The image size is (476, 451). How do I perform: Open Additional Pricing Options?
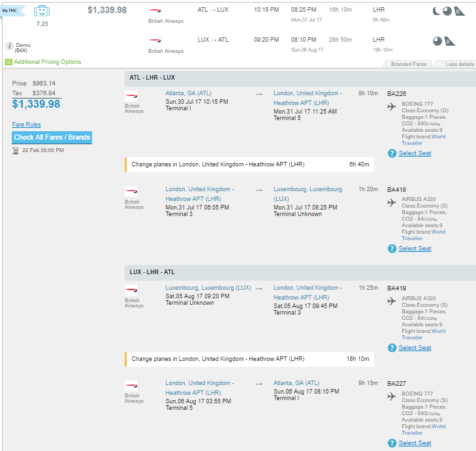[48, 62]
